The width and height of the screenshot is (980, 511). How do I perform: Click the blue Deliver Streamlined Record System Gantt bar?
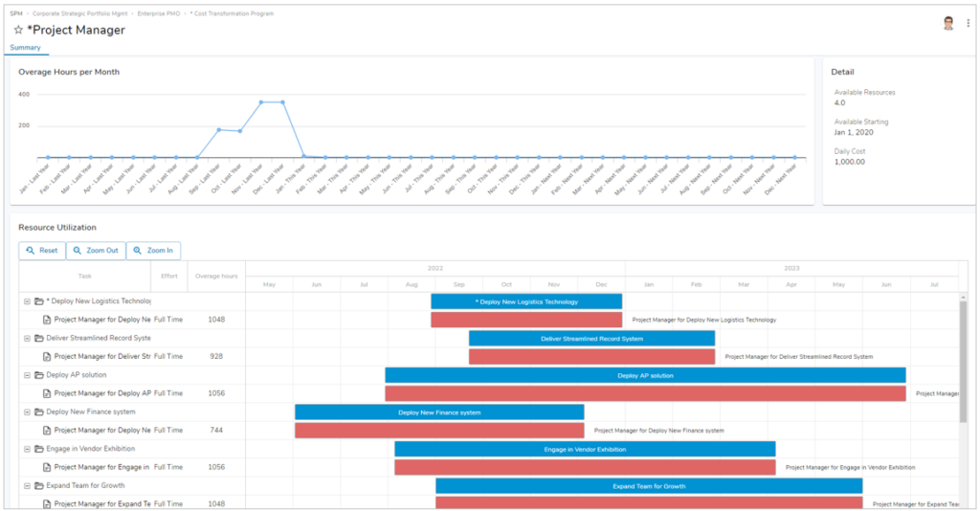(591, 339)
